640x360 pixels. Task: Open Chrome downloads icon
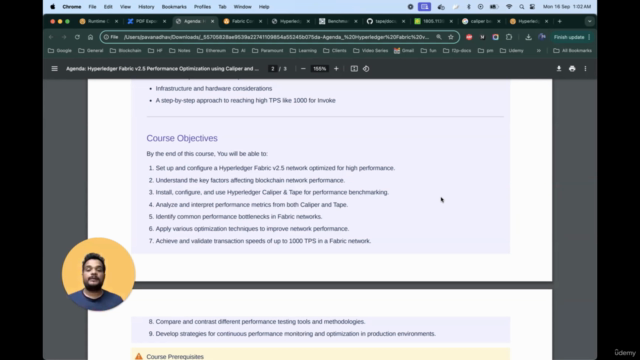[x=528, y=37]
